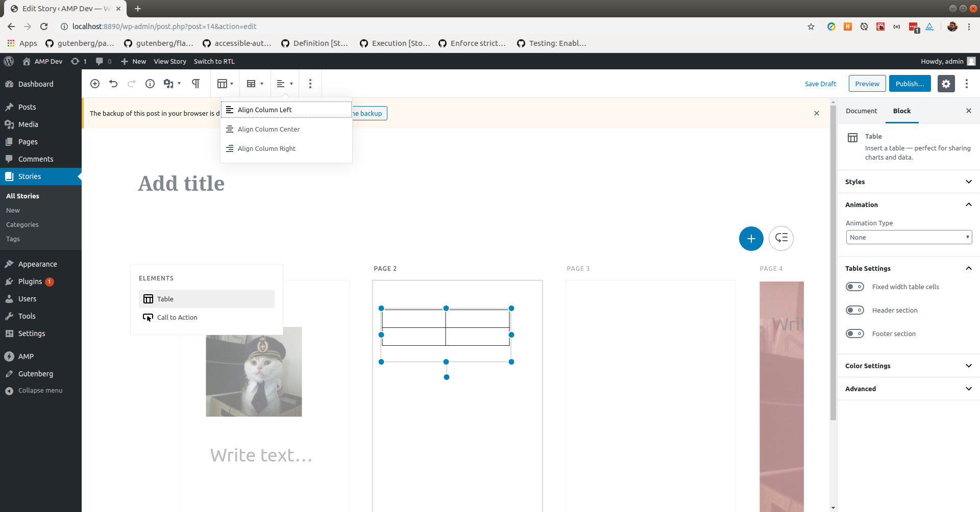
Task: Open block More options menu
Action: pyautogui.click(x=310, y=84)
